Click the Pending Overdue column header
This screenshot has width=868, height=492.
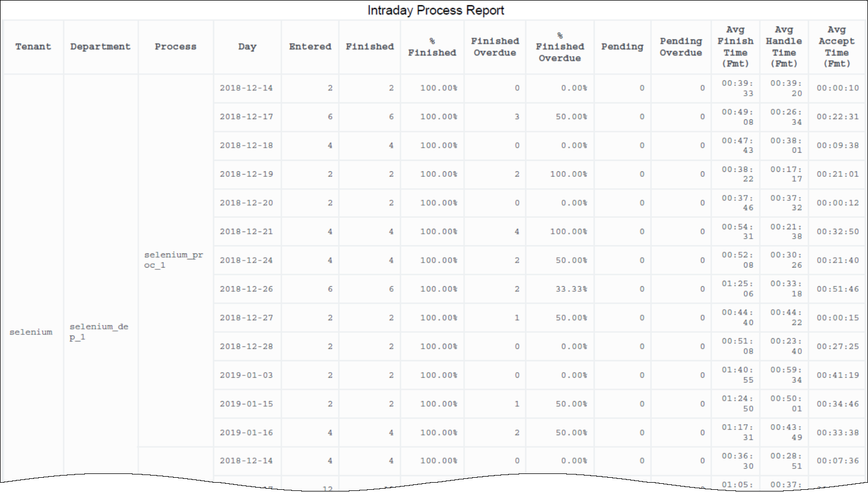pyautogui.click(x=680, y=47)
